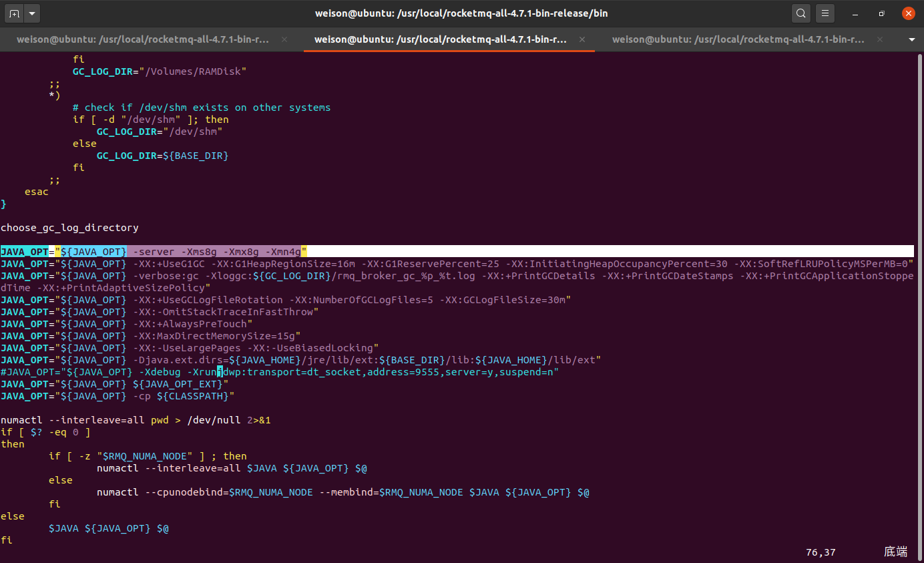This screenshot has width=924, height=563.
Task: Open the hamburger menu in the title bar
Action: (x=825, y=13)
